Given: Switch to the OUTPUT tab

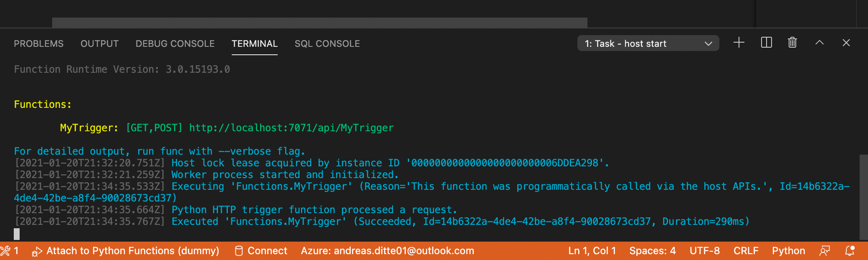Looking at the screenshot, I should pos(99,44).
